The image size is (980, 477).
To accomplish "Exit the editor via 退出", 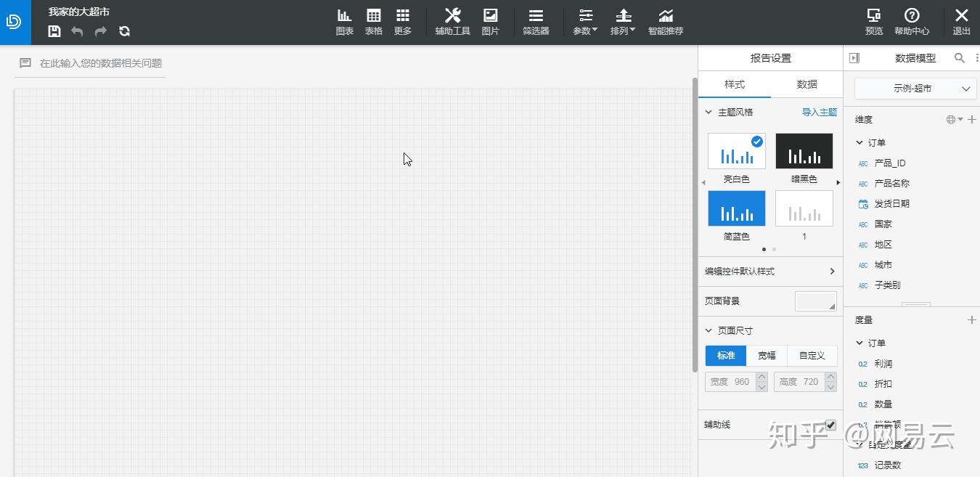I will (961, 22).
